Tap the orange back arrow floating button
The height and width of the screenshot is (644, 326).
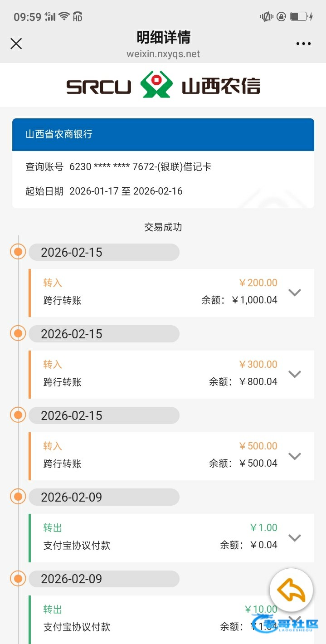coord(291,590)
